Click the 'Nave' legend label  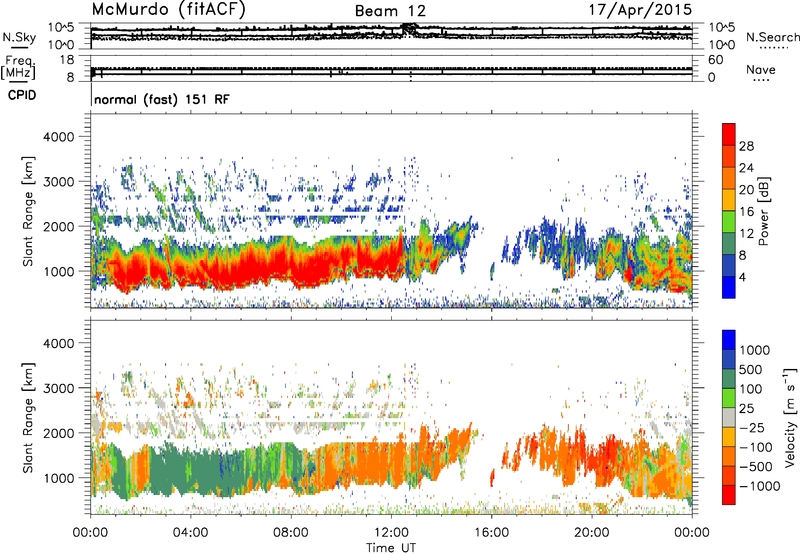click(x=761, y=69)
